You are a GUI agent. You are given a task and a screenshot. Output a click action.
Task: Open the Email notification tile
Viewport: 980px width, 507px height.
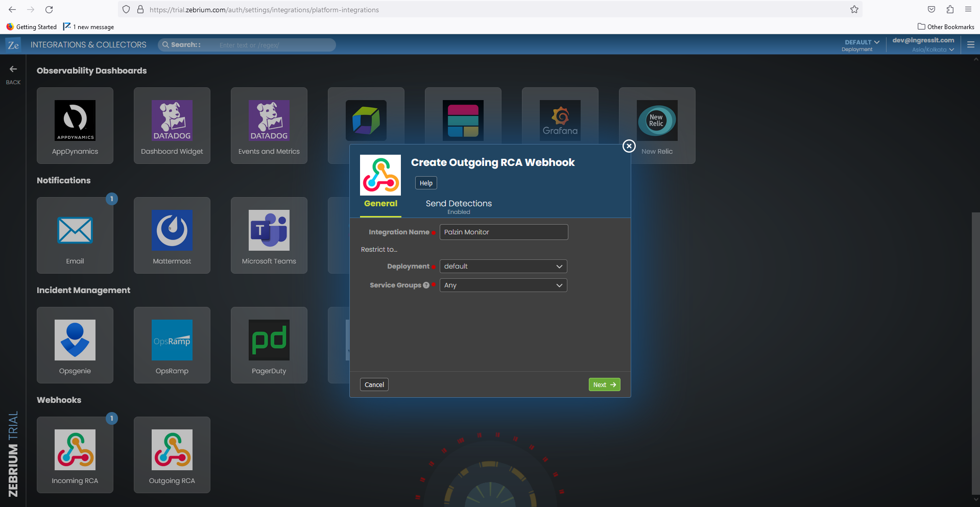click(75, 235)
